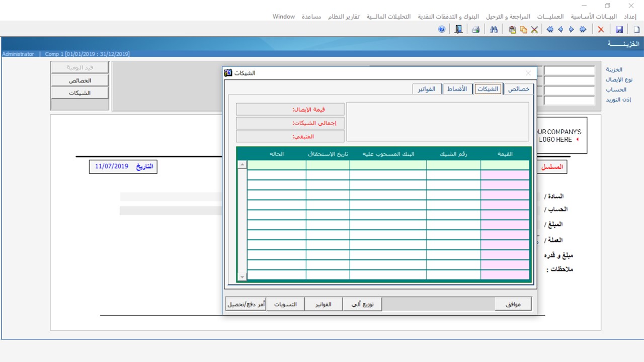Open the العمليات menu
Image resolution: width=644 pixels, height=362 pixels.
point(549,17)
